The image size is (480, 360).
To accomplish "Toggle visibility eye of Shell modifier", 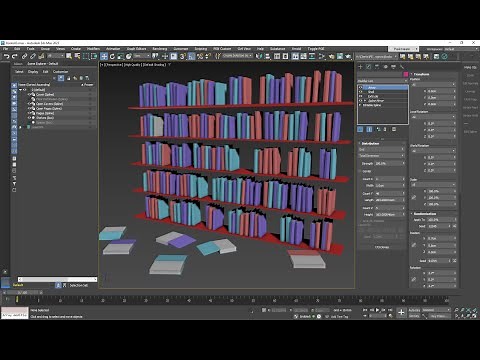I will tap(361, 92).
